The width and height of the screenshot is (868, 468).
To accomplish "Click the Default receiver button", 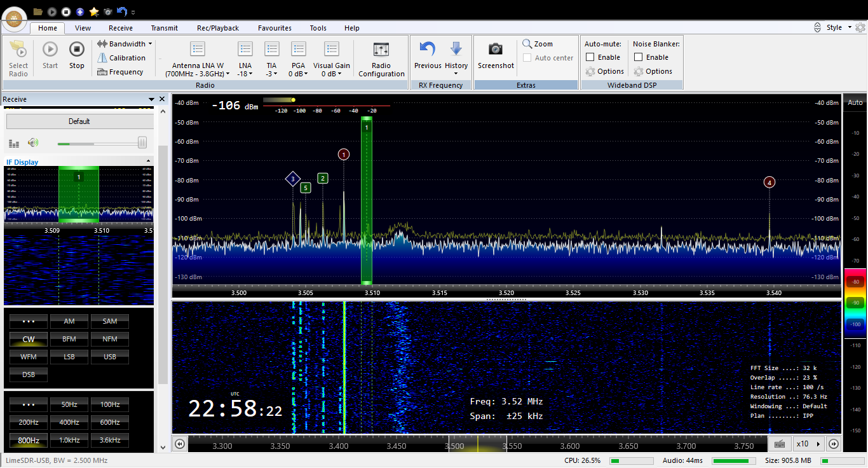I will tap(79, 121).
